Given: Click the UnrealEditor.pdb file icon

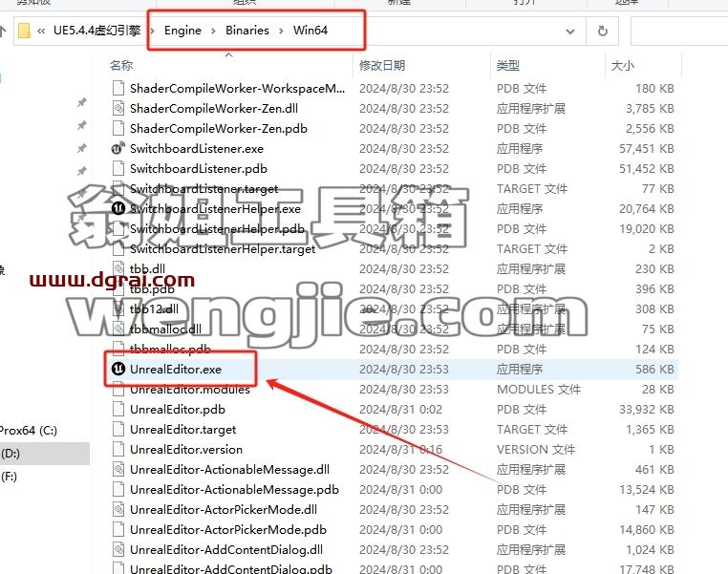Looking at the screenshot, I should (118, 409).
